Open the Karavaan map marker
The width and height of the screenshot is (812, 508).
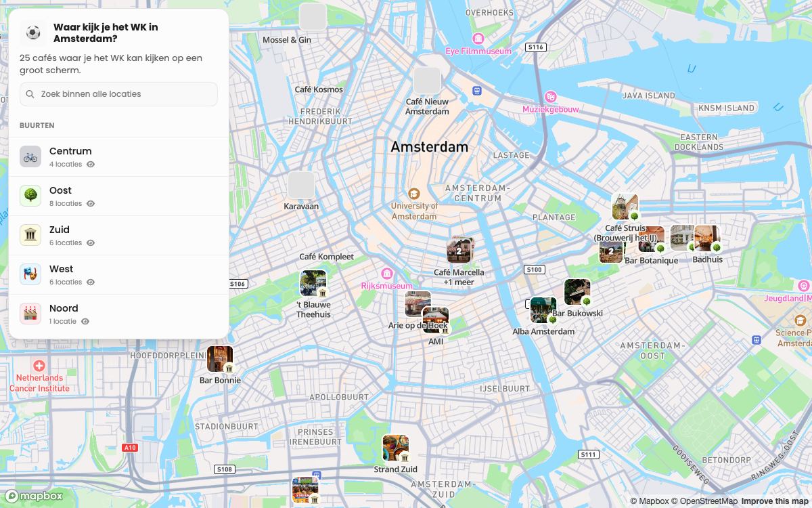[x=301, y=185]
